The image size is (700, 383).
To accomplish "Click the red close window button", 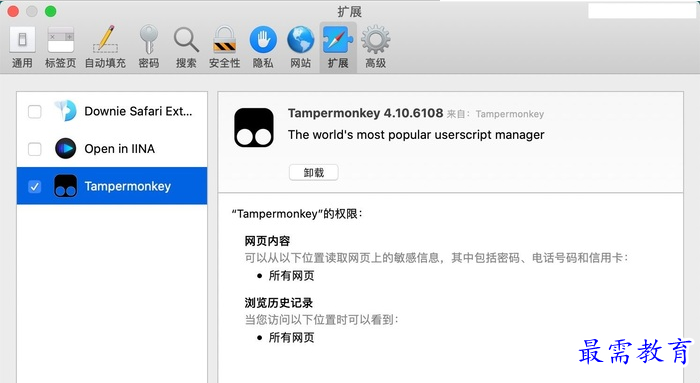I will tap(13, 12).
